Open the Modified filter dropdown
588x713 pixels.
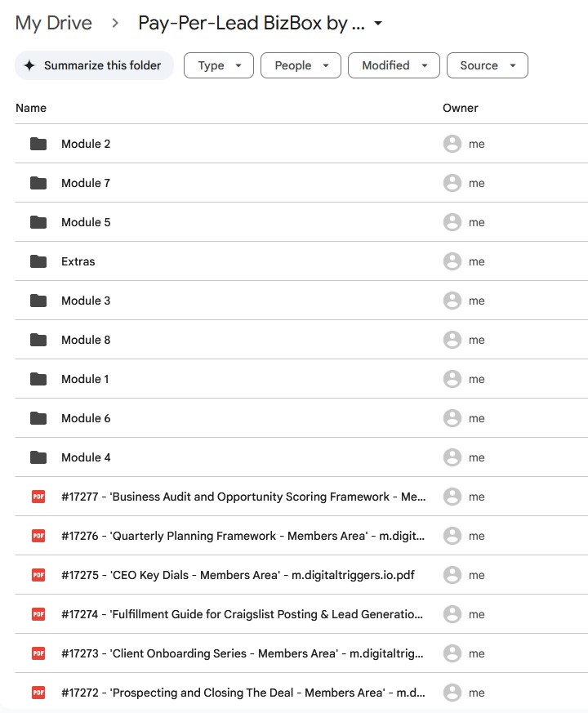pyautogui.click(x=394, y=65)
